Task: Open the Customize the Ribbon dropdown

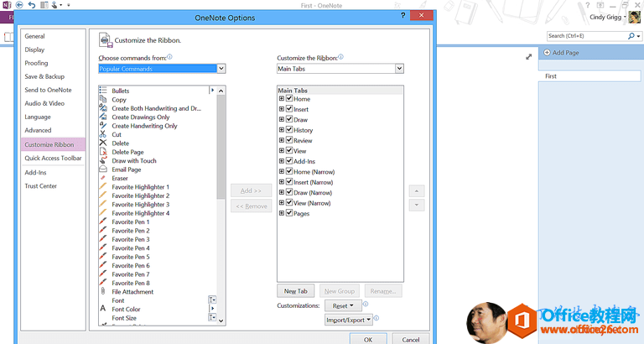Action: coord(399,69)
